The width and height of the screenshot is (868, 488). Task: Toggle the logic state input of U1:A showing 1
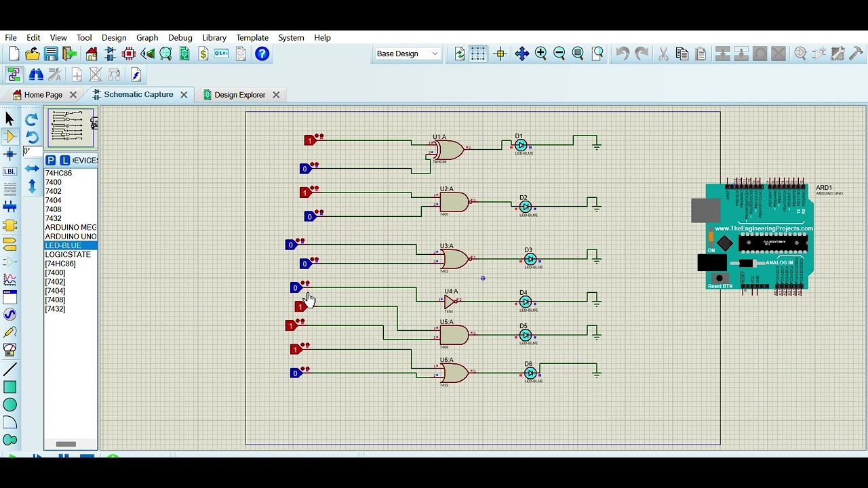coord(309,140)
